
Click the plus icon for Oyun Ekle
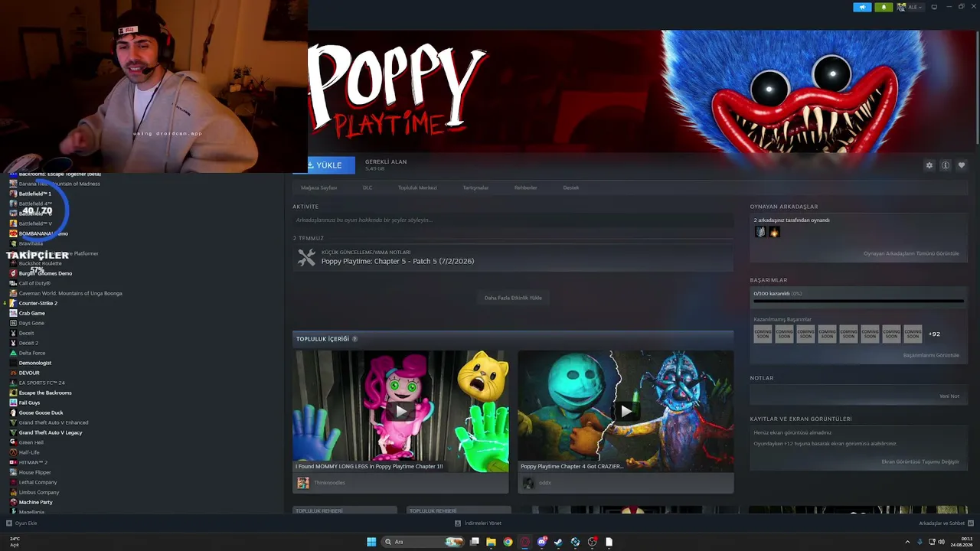[x=9, y=523]
